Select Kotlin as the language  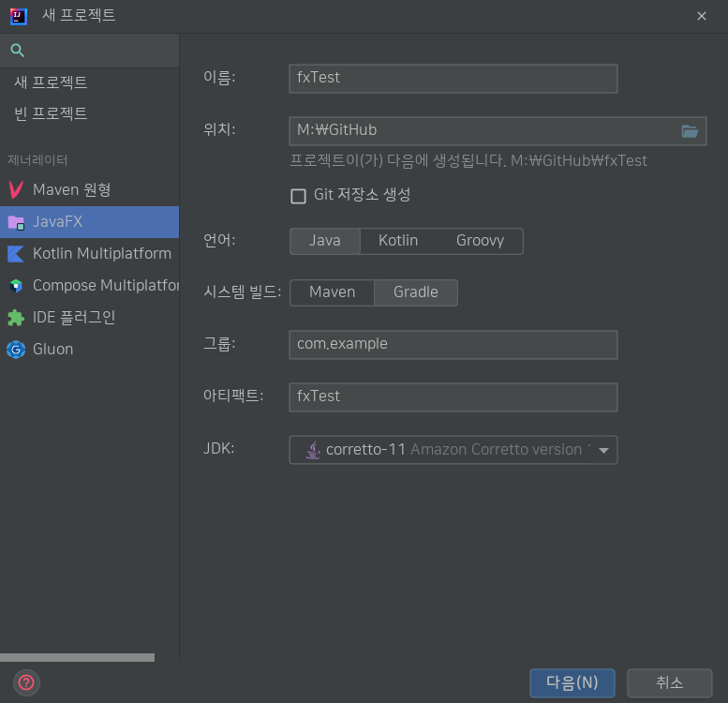(x=398, y=241)
